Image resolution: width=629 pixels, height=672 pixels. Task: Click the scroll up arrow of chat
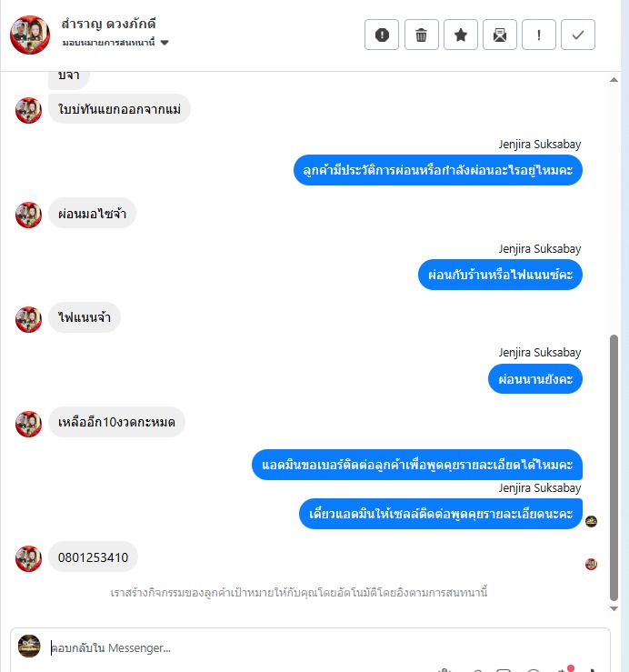click(x=614, y=80)
